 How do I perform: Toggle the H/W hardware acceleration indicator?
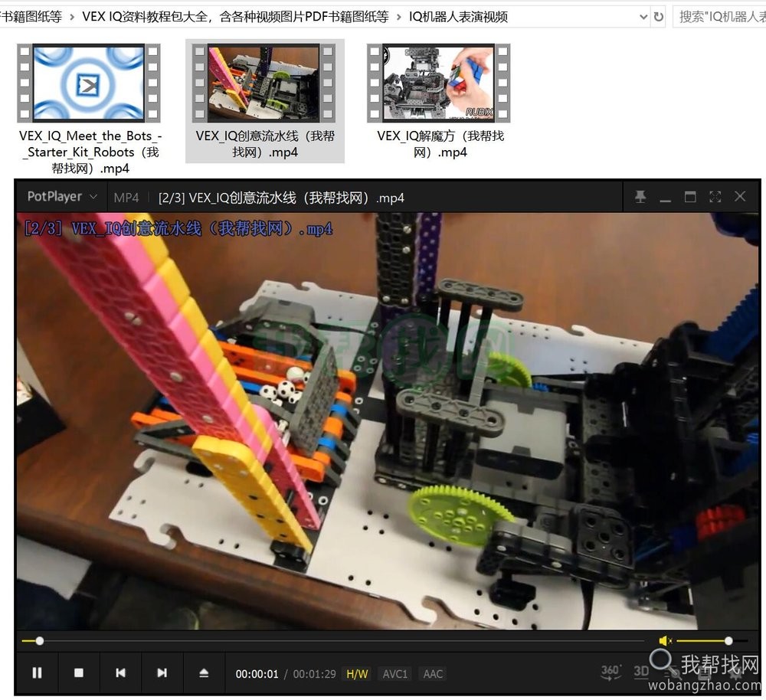pos(357,674)
